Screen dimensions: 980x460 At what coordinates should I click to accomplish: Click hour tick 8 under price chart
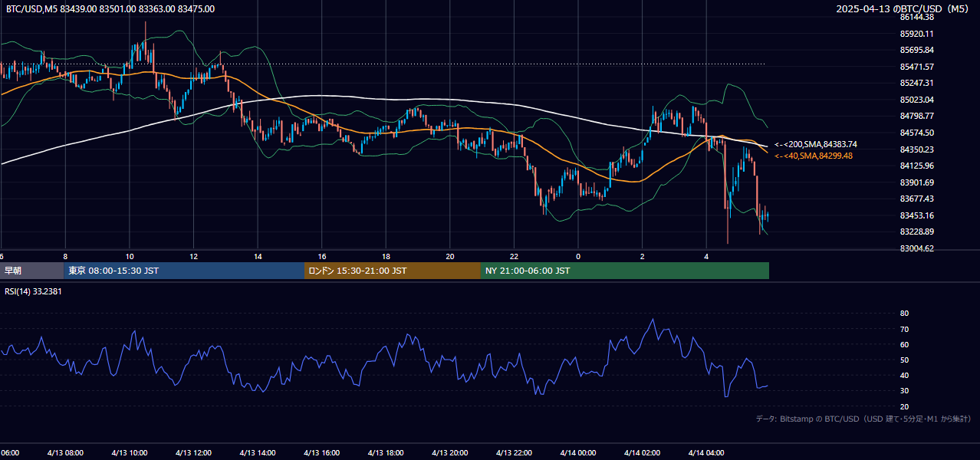(x=65, y=256)
